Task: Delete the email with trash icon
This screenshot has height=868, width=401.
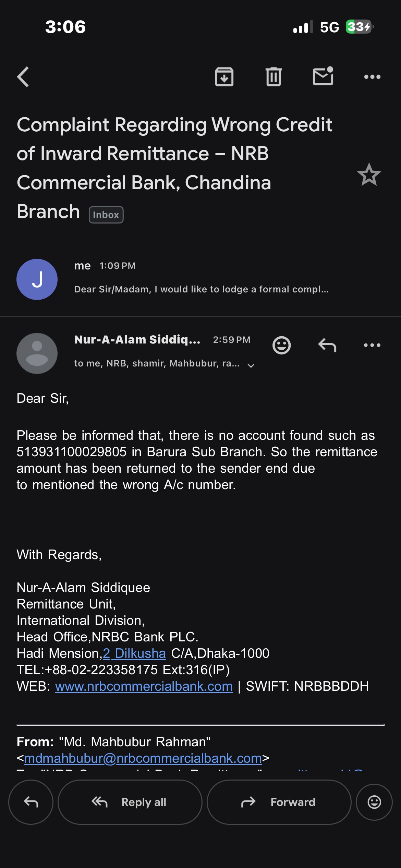Action: point(274,77)
